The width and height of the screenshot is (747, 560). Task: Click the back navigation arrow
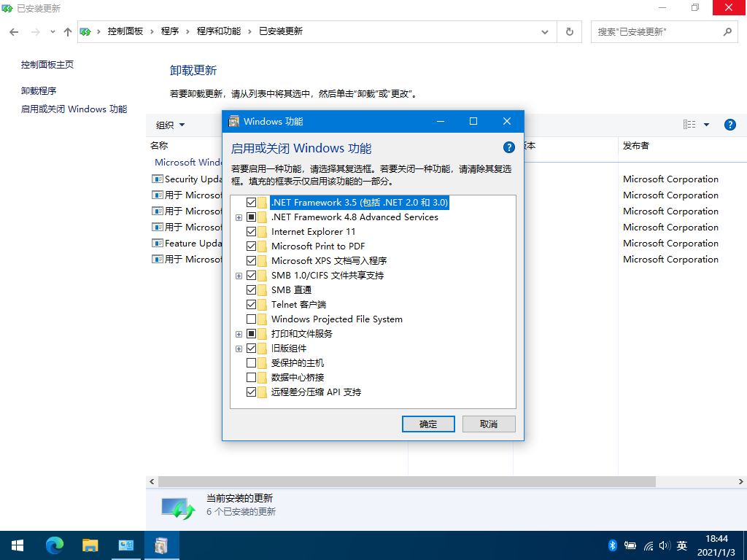click(x=14, y=32)
